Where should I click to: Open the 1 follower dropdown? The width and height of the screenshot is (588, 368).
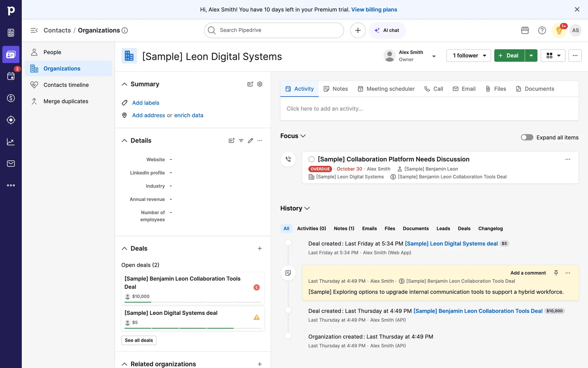pyautogui.click(x=469, y=56)
